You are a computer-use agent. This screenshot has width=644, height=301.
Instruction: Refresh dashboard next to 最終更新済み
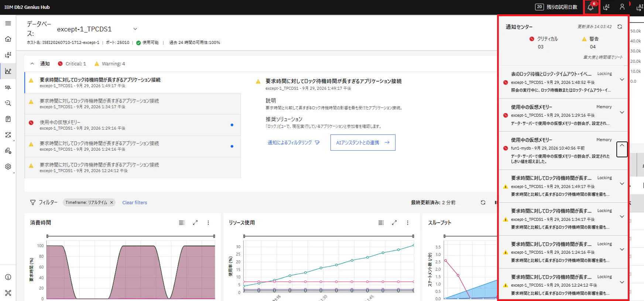pyautogui.click(x=483, y=202)
